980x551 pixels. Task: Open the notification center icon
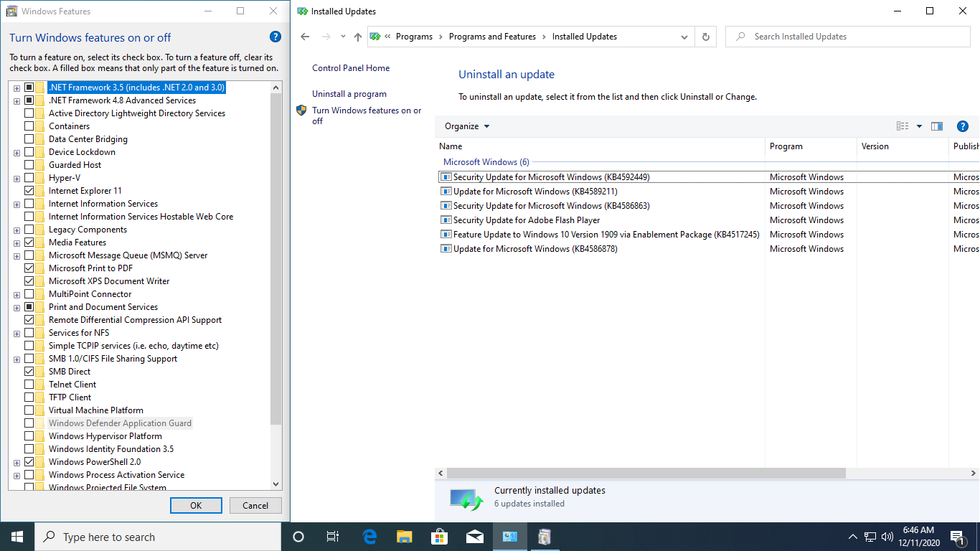(x=957, y=537)
